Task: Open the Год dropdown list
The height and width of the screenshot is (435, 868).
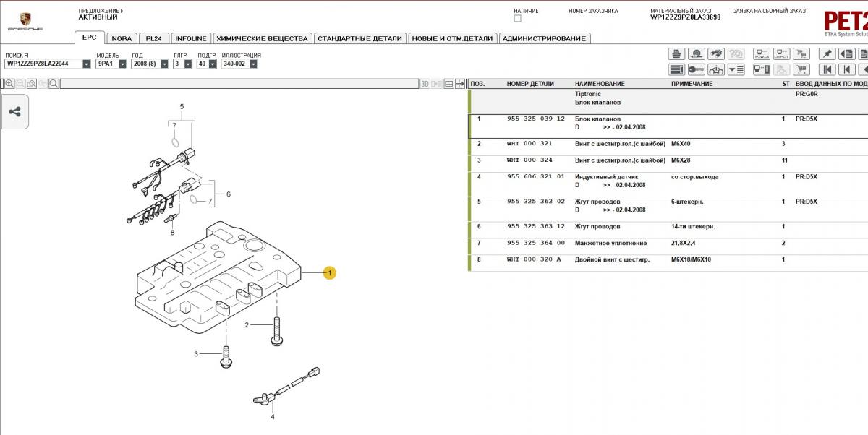Action: (x=164, y=64)
